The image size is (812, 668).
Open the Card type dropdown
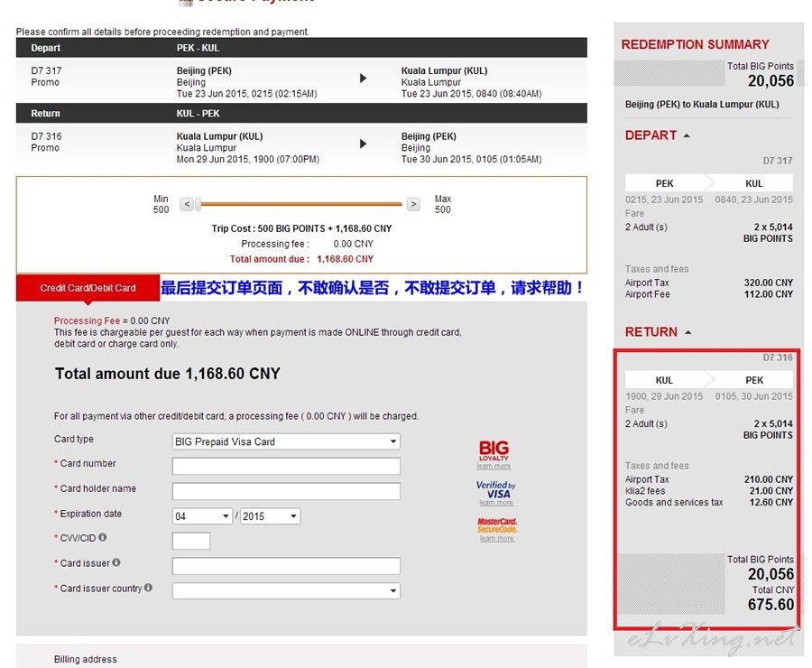point(286,441)
